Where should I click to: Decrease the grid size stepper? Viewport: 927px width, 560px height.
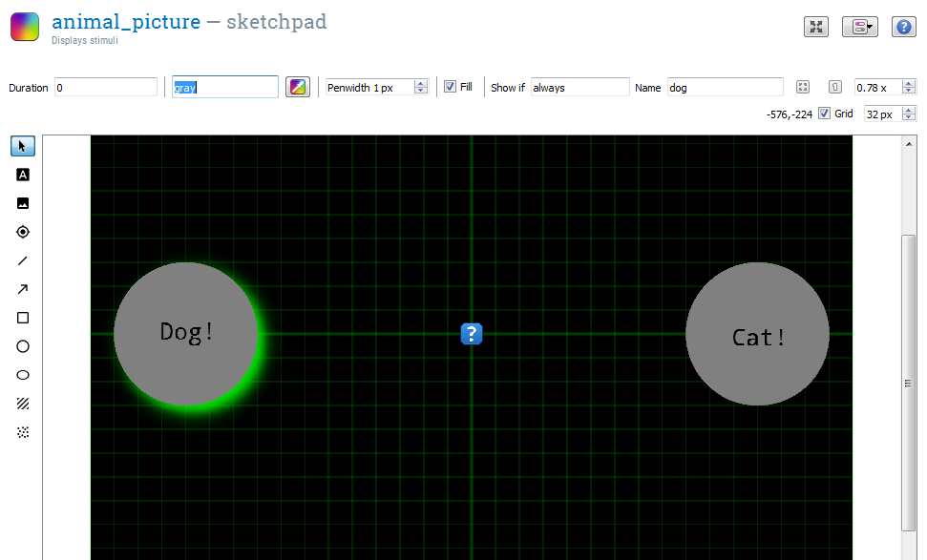pyautogui.click(x=909, y=117)
